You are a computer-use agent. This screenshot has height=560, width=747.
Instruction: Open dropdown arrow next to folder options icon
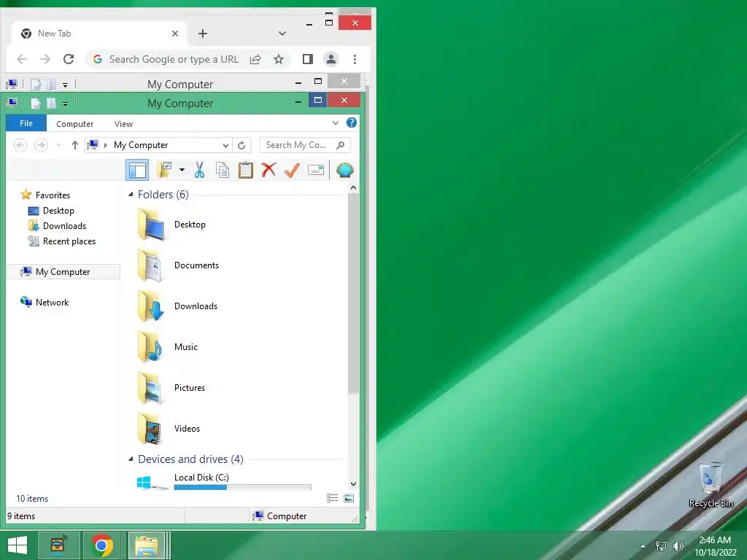pyautogui.click(x=182, y=170)
